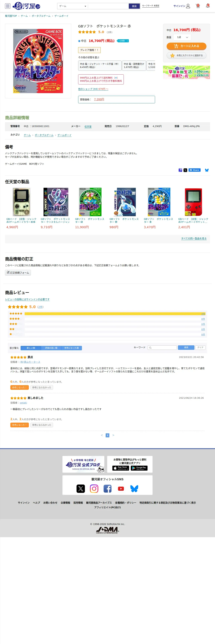Viewport: 215px width, 644px height.
Task: Click the 買取価格 7,200円 link
Action: [99, 99]
